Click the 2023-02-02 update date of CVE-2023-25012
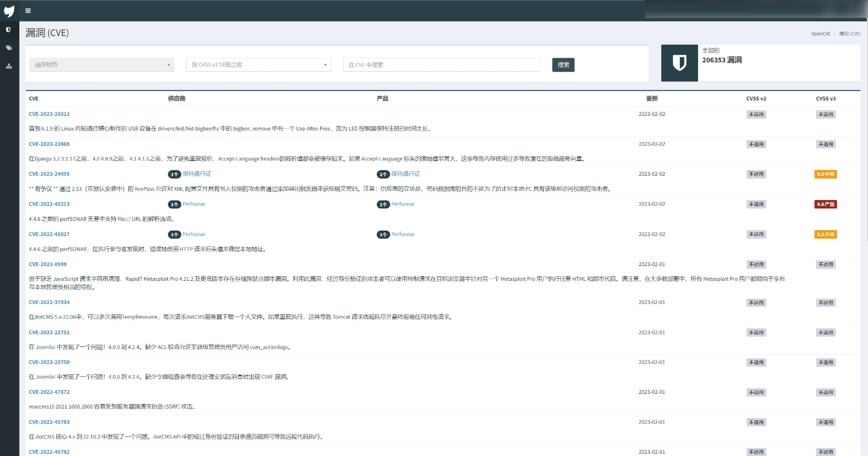The image size is (868, 456). (652, 114)
